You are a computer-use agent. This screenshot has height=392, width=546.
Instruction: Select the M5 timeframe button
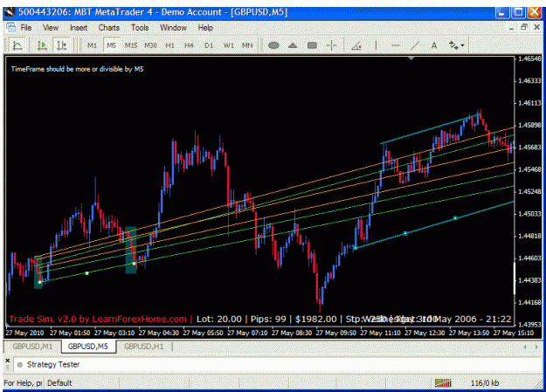(112, 45)
